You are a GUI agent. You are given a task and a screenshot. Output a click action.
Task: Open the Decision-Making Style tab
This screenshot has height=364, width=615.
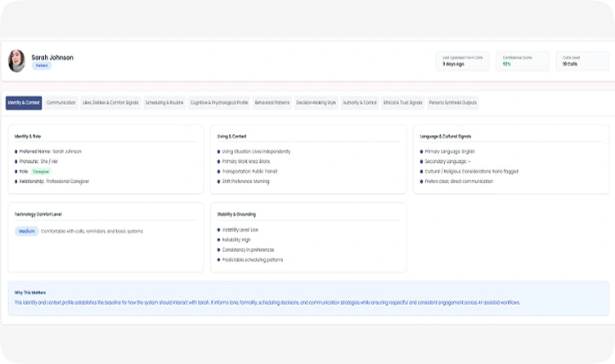(x=316, y=103)
